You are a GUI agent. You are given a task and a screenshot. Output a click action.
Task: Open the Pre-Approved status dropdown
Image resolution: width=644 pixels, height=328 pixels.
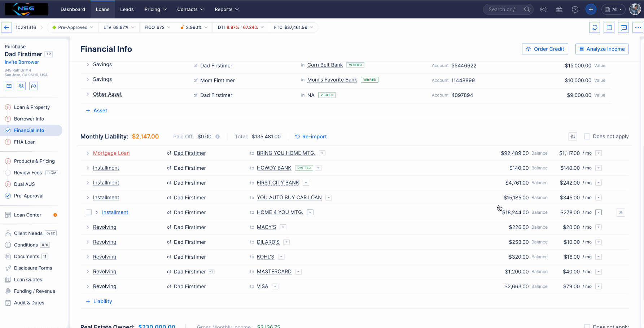tap(73, 27)
